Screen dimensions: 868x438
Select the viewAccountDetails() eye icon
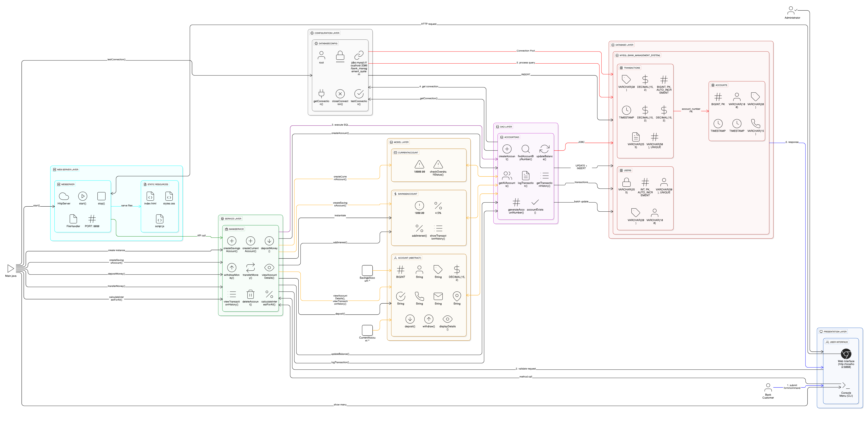(x=269, y=267)
